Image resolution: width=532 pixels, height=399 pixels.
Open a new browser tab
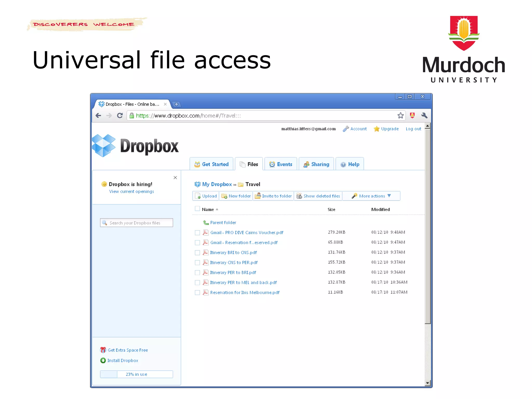click(176, 104)
